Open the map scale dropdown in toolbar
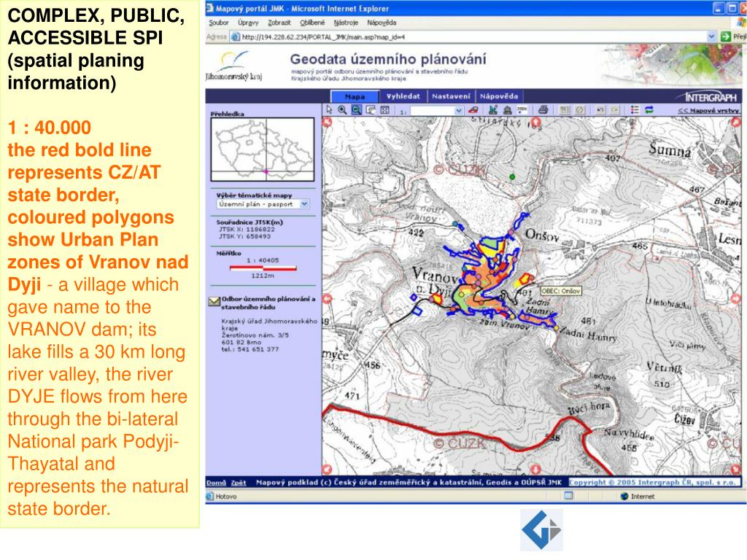The width and height of the screenshot is (747, 560). click(459, 111)
